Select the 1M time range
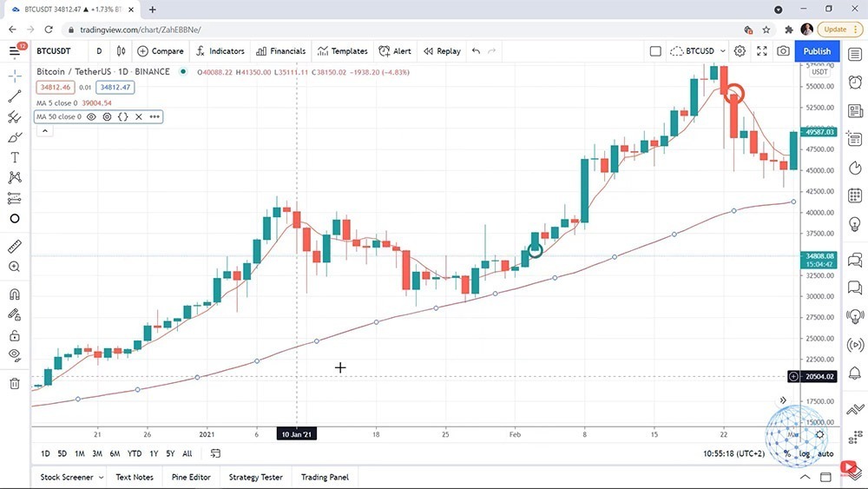The image size is (868, 489). click(x=80, y=453)
